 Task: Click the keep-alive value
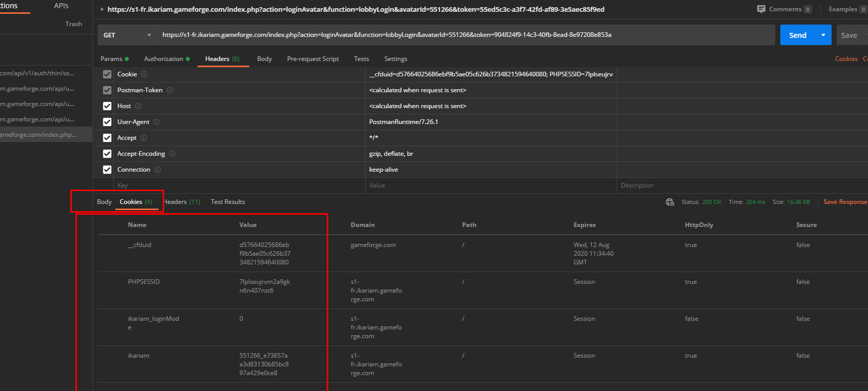[x=383, y=170]
